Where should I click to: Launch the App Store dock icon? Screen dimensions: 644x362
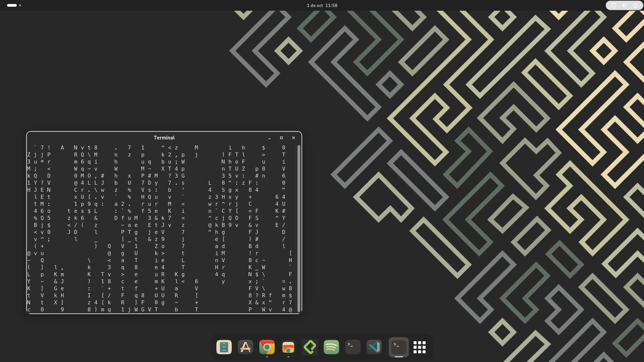246,347
